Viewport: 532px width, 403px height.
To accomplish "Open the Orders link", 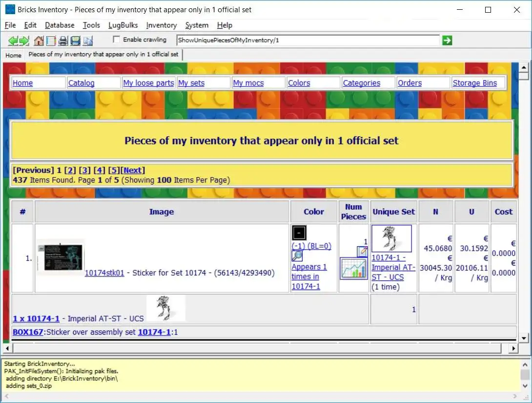I will (x=410, y=83).
